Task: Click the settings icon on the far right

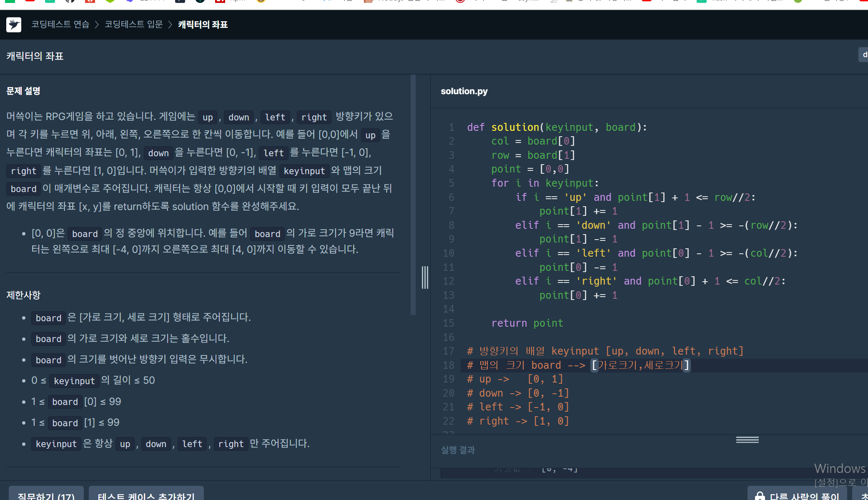Action: click(x=864, y=56)
